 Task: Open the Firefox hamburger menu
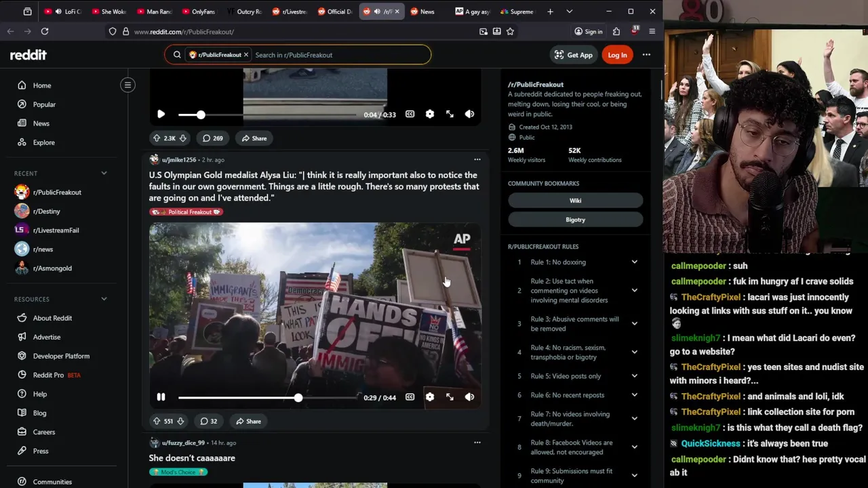click(652, 31)
